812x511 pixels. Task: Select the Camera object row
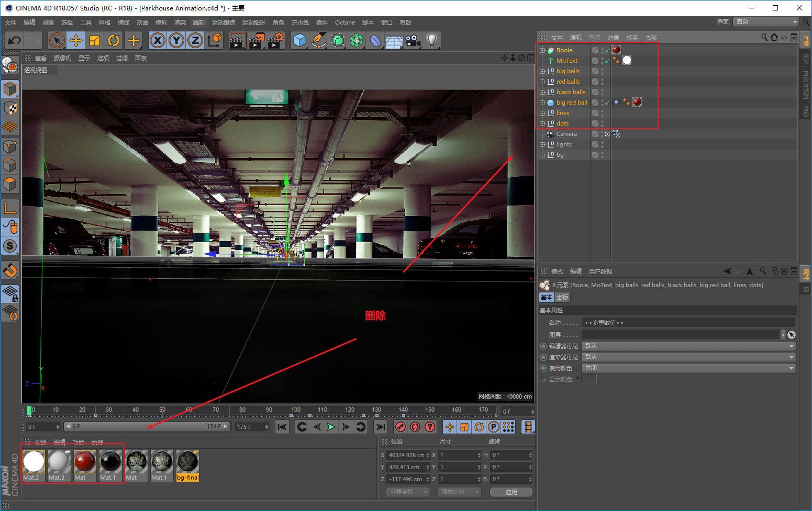click(566, 134)
